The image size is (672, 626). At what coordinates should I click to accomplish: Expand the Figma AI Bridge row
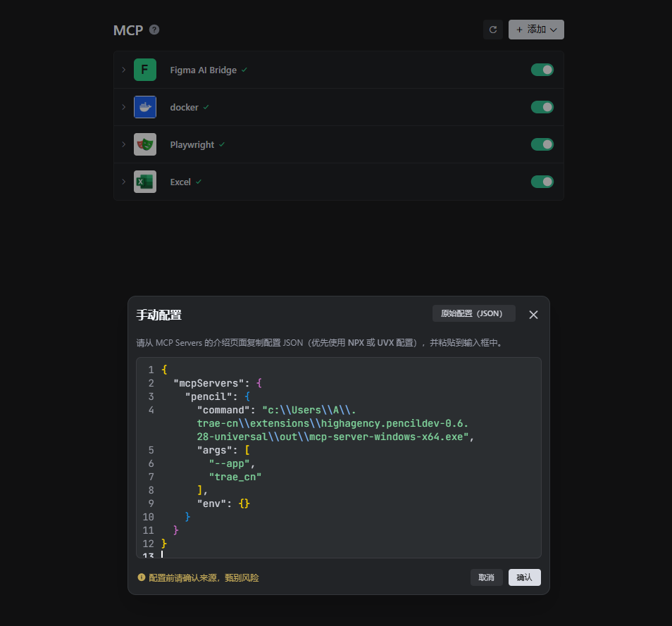pos(123,70)
